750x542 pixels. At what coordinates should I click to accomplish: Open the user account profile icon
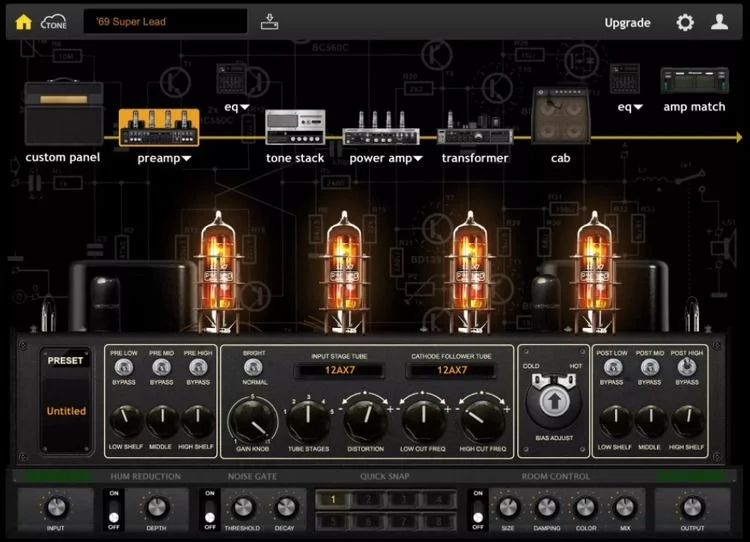(719, 22)
